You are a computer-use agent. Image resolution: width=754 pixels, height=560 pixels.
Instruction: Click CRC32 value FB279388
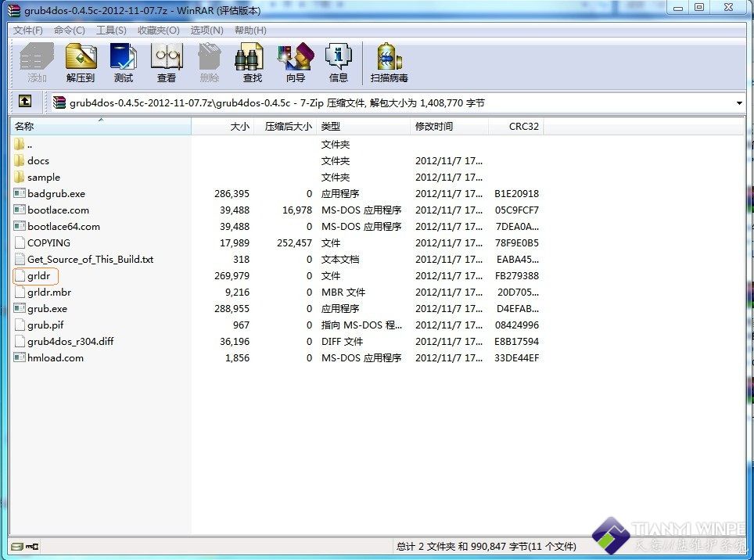pos(517,276)
